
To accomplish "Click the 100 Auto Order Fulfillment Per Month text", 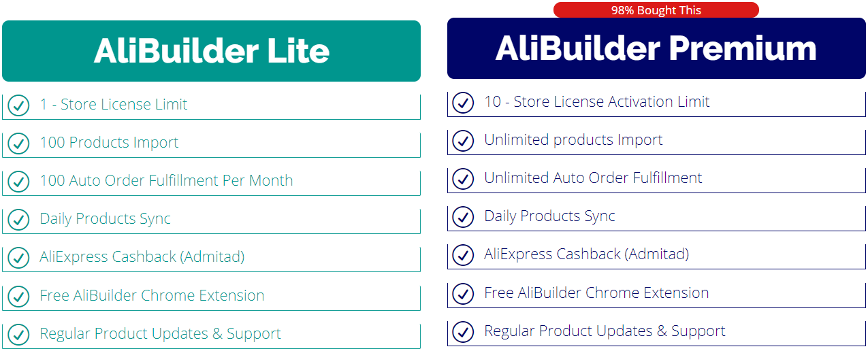I will pyautogui.click(x=166, y=181).
